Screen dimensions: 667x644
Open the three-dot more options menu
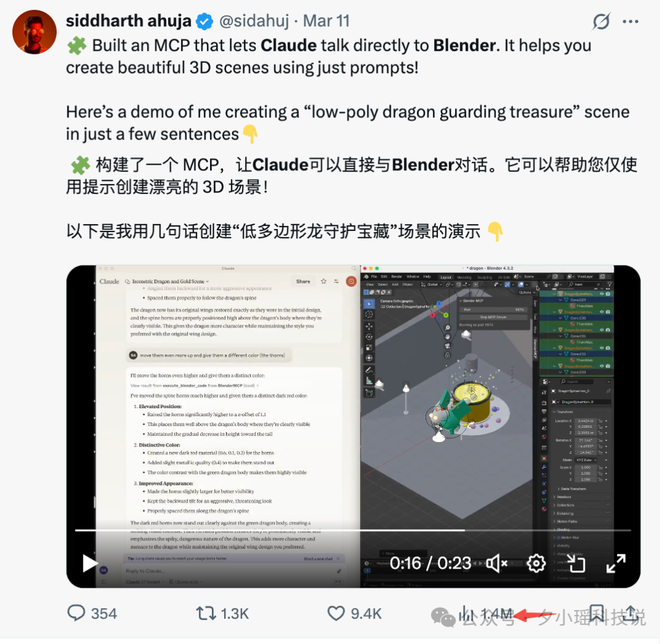(630, 22)
